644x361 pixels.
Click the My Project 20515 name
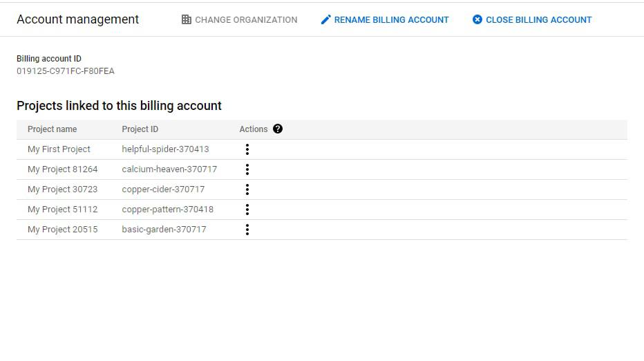click(62, 230)
